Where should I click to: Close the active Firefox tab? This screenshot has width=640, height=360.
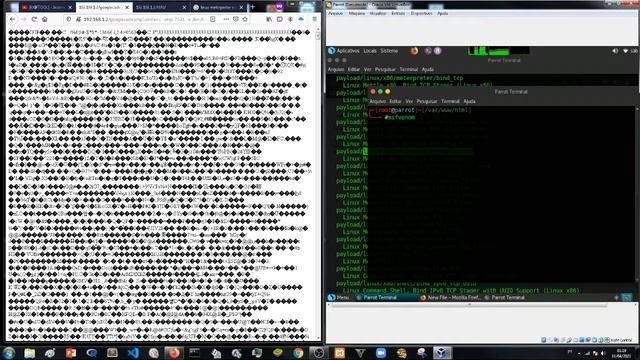click(x=127, y=7)
